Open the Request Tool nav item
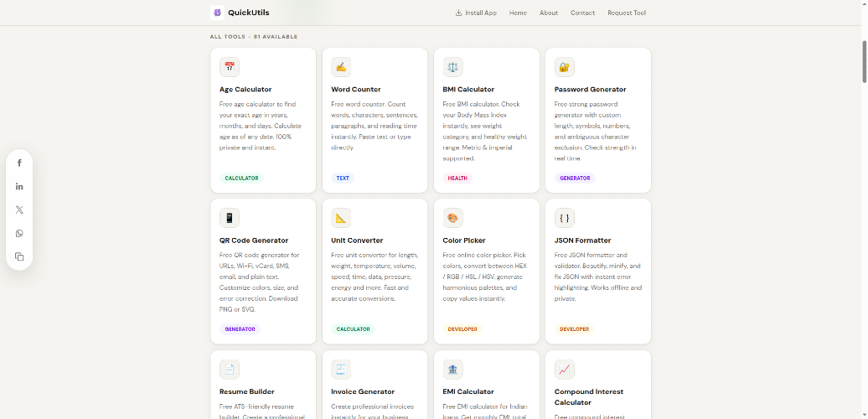Image resolution: width=868 pixels, height=419 pixels. [627, 13]
